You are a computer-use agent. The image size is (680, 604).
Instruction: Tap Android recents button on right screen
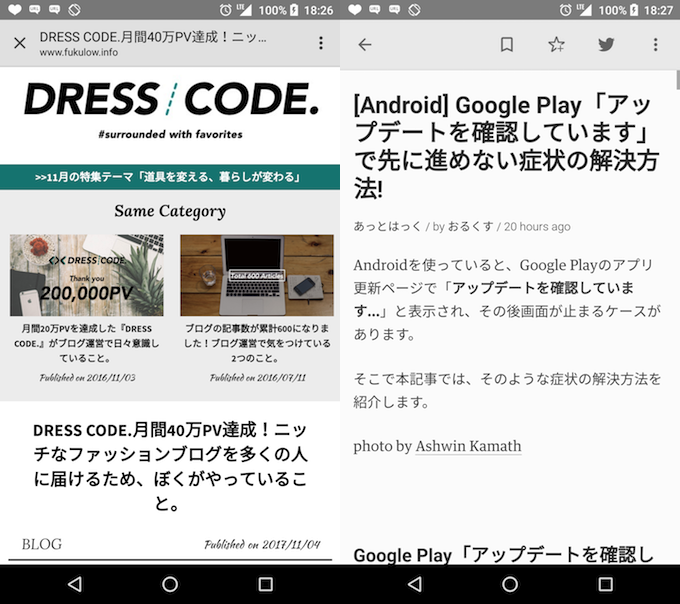click(x=605, y=584)
